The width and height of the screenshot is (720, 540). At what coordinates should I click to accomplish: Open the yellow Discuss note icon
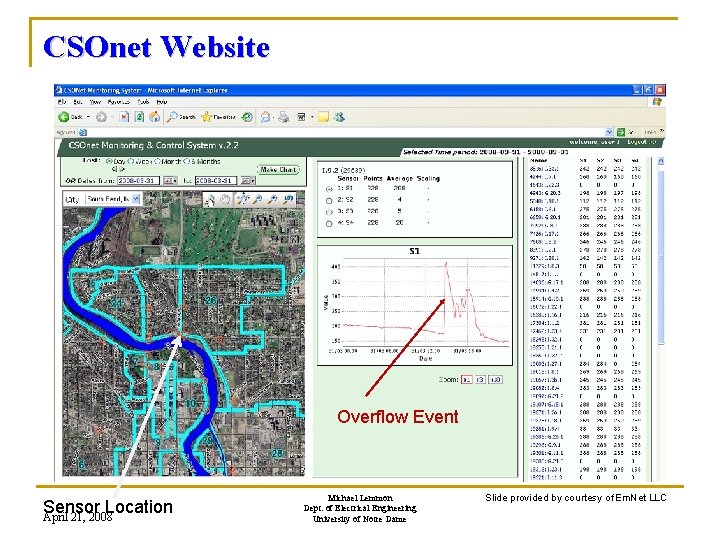[x=323, y=117]
